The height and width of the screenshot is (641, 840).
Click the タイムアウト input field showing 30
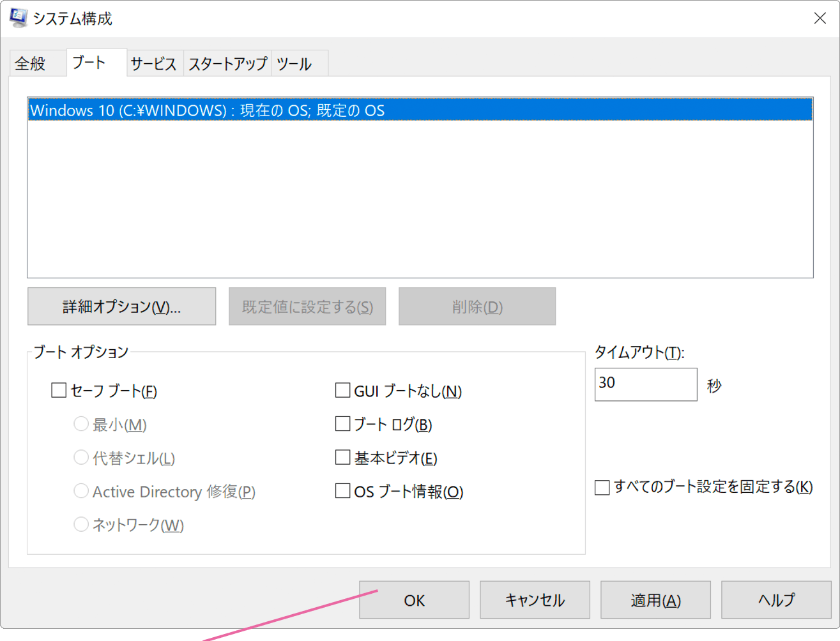(x=646, y=384)
